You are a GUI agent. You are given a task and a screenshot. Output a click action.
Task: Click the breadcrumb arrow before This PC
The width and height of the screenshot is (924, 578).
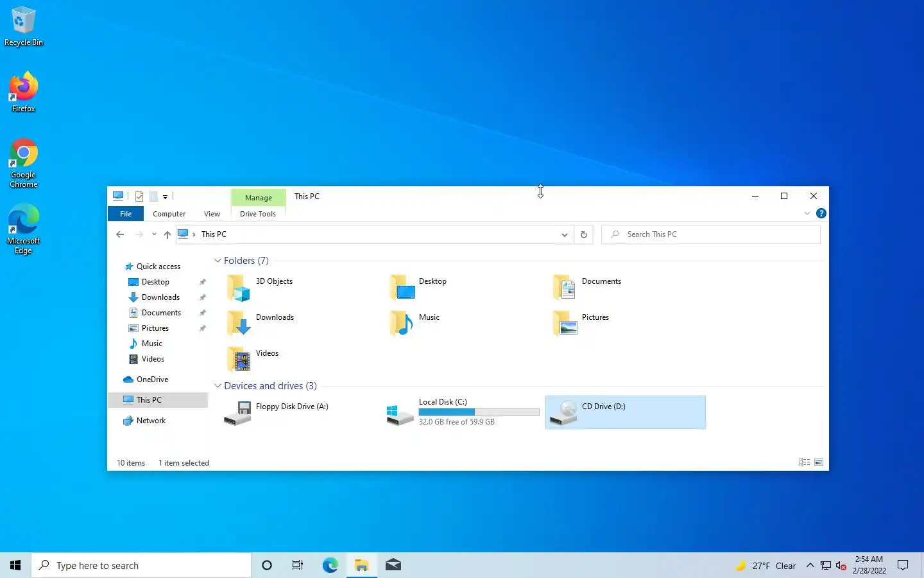click(x=194, y=234)
